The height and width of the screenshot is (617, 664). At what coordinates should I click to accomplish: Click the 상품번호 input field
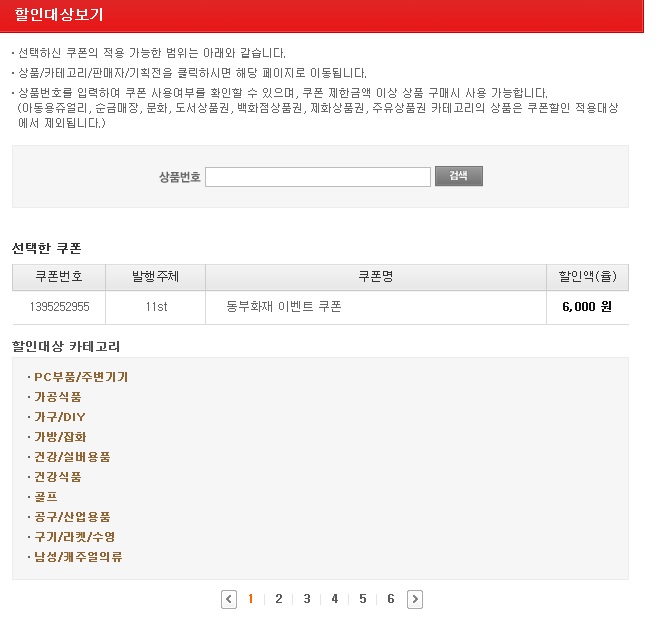tap(317, 177)
